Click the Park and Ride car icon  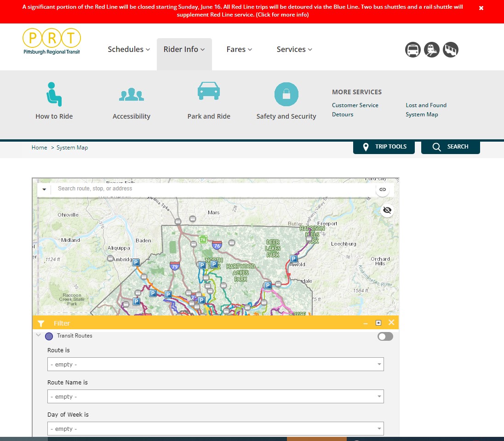point(209,90)
